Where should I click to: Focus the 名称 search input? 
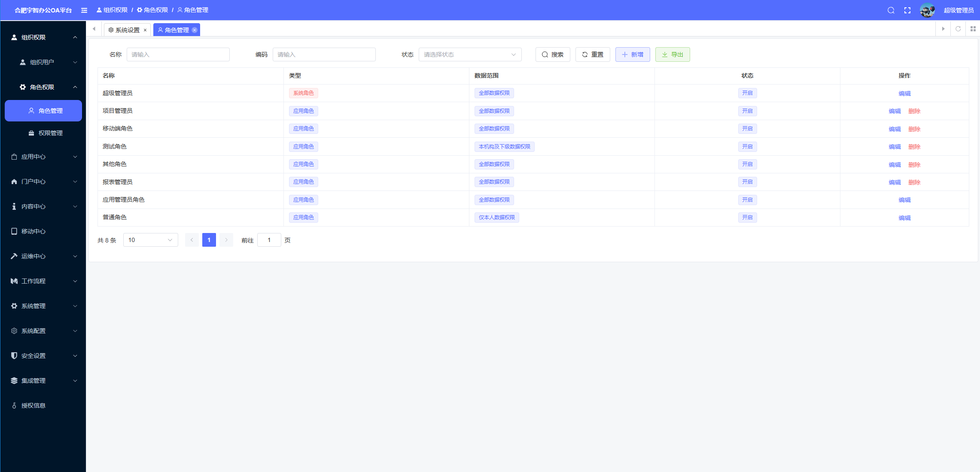tap(178, 54)
